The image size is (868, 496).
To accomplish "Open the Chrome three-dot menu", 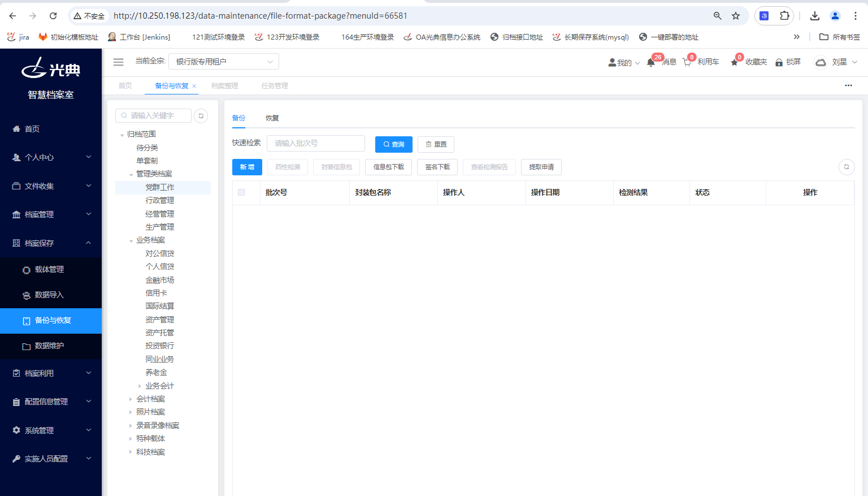I will point(856,16).
